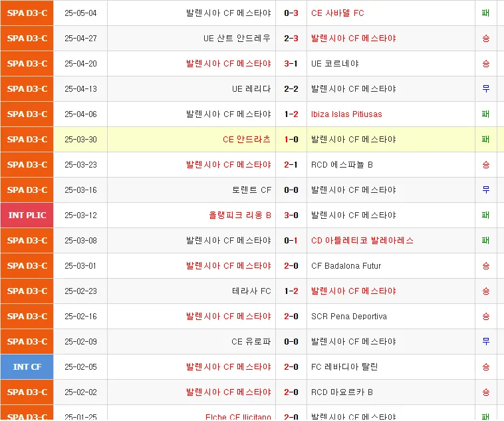Click the 1-0 score on 25-03-30

point(291,140)
